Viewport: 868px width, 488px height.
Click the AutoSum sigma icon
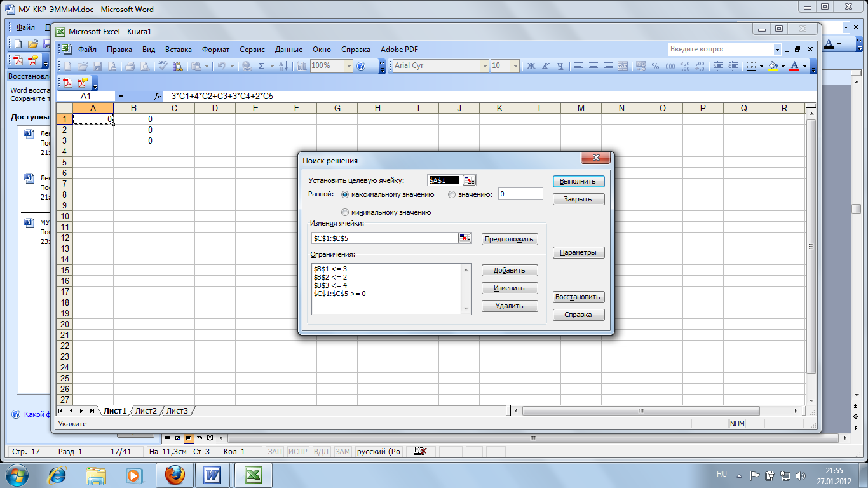(262, 65)
